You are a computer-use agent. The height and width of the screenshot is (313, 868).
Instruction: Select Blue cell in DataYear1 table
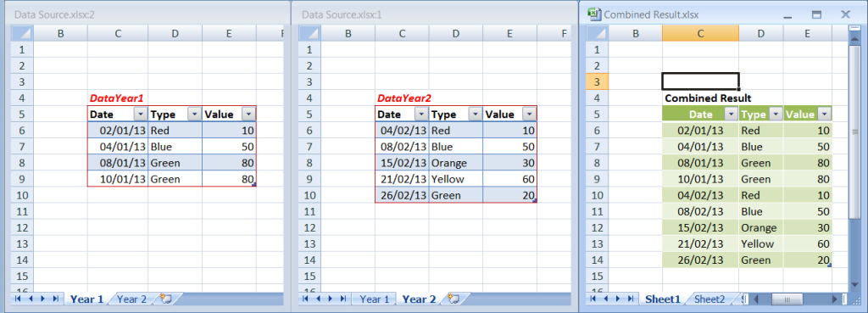(x=175, y=148)
